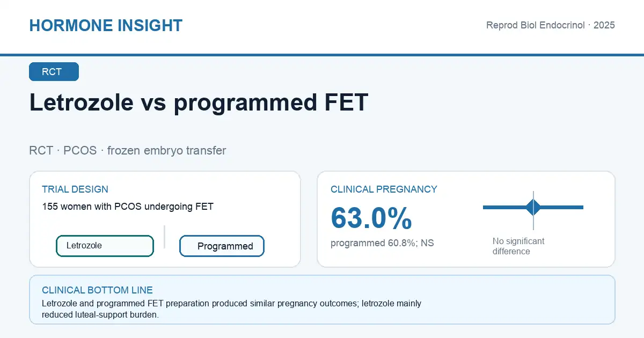The image size is (644, 338).
Task: Click the 63.0% pregnancy rate figure
Action: (x=371, y=218)
